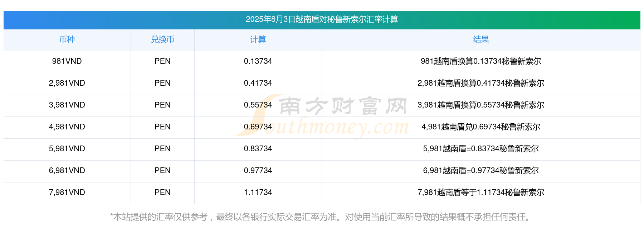This screenshot has height=233, width=644.
Task: Select the value 1.11734
Action: [258, 192]
